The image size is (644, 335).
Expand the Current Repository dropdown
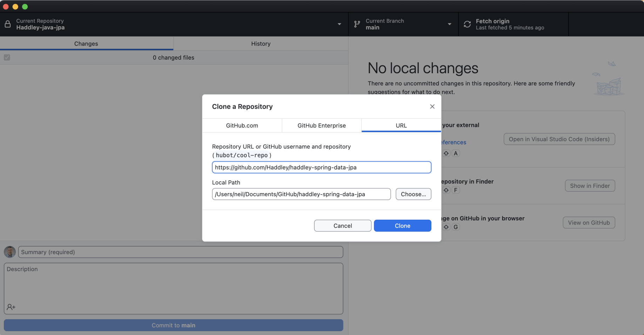339,24
